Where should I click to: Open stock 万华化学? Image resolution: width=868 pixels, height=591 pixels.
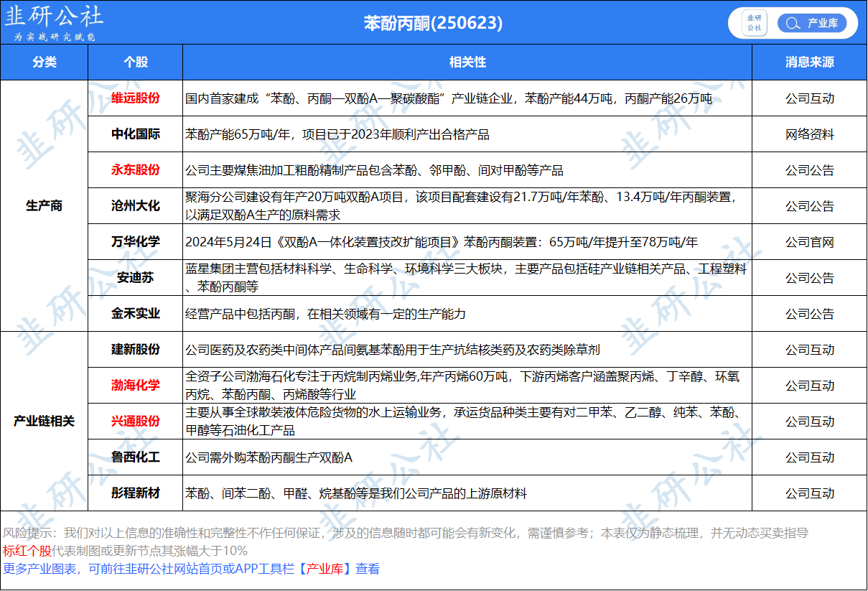136,242
